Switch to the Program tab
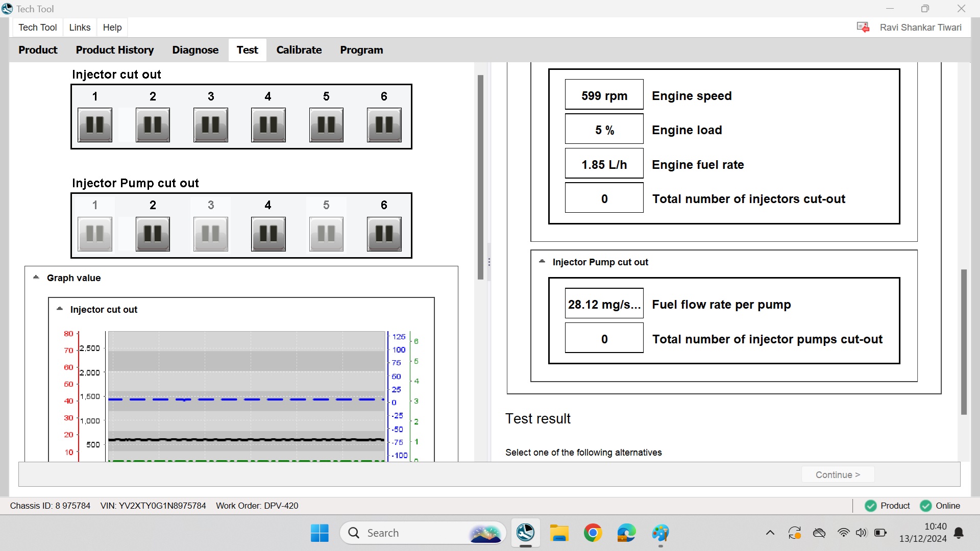980x551 pixels. (x=361, y=50)
